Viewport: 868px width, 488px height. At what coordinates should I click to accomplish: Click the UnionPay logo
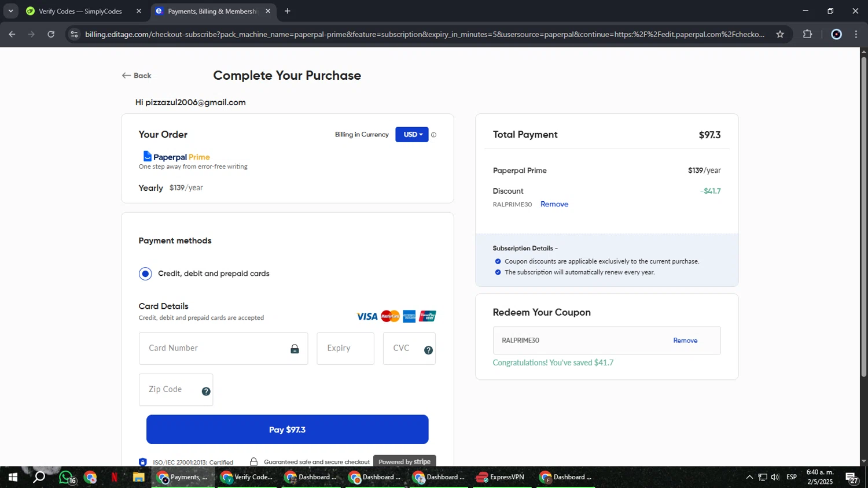pos(428,316)
